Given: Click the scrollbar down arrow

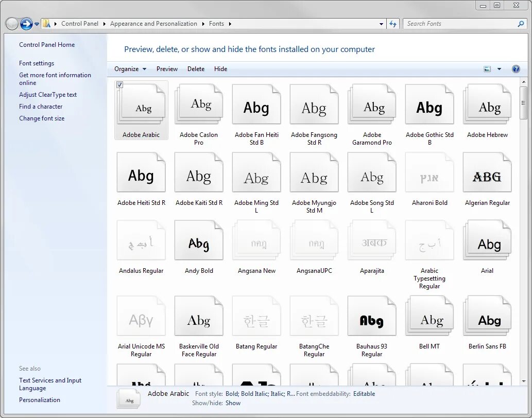Looking at the screenshot, I should [x=524, y=382].
